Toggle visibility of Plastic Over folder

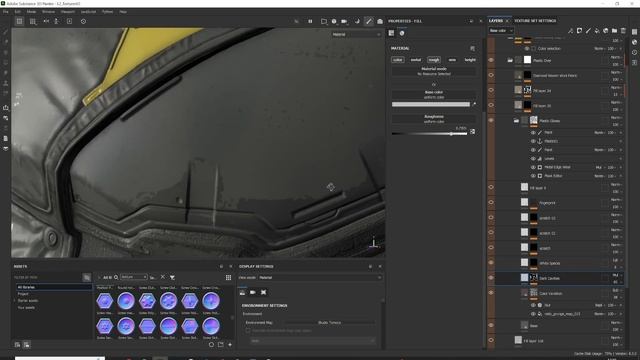(x=491, y=60)
